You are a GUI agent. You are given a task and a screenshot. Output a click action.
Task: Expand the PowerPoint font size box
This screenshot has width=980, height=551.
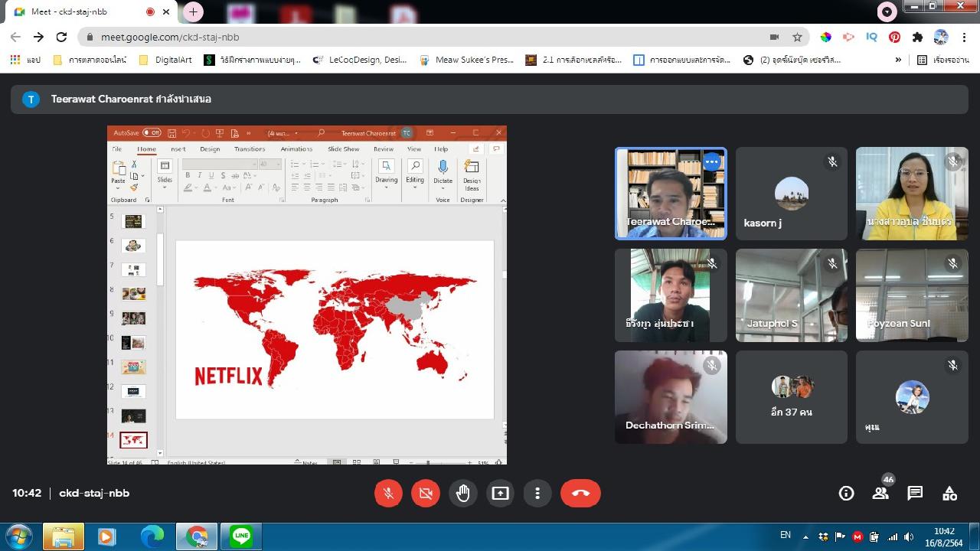tap(279, 165)
